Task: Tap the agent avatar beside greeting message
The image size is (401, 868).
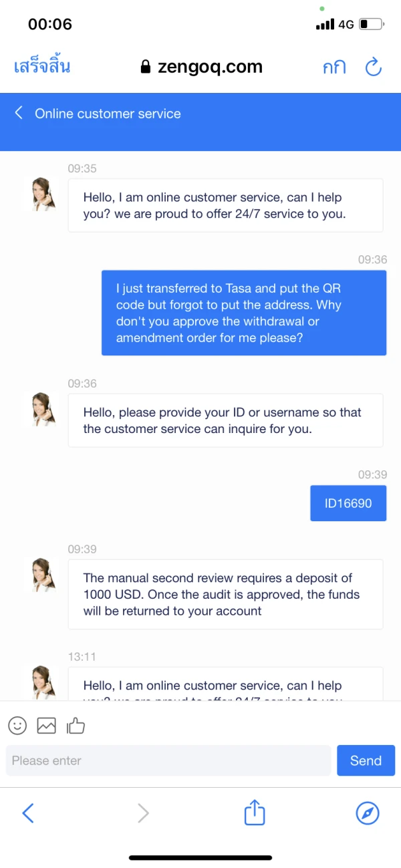Action: [x=44, y=194]
